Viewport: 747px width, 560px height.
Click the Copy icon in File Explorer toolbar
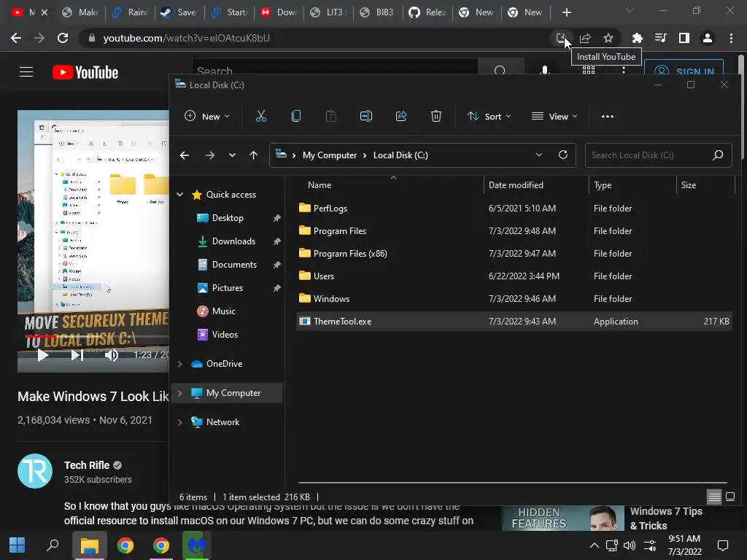click(296, 116)
